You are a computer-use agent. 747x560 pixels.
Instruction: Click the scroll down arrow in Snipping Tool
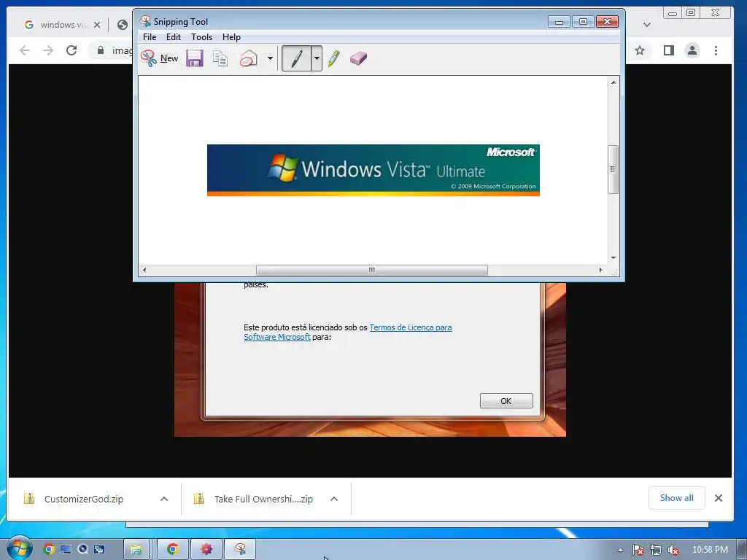(x=614, y=257)
